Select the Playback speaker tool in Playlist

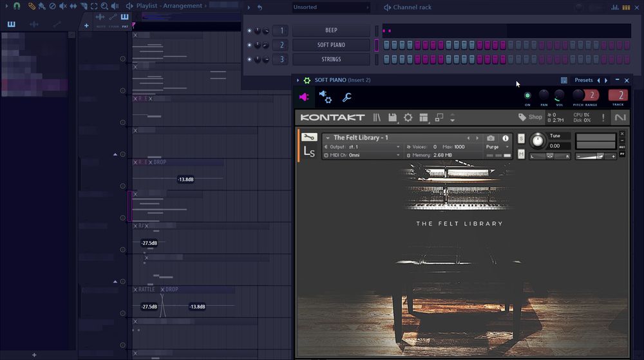click(115, 6)
